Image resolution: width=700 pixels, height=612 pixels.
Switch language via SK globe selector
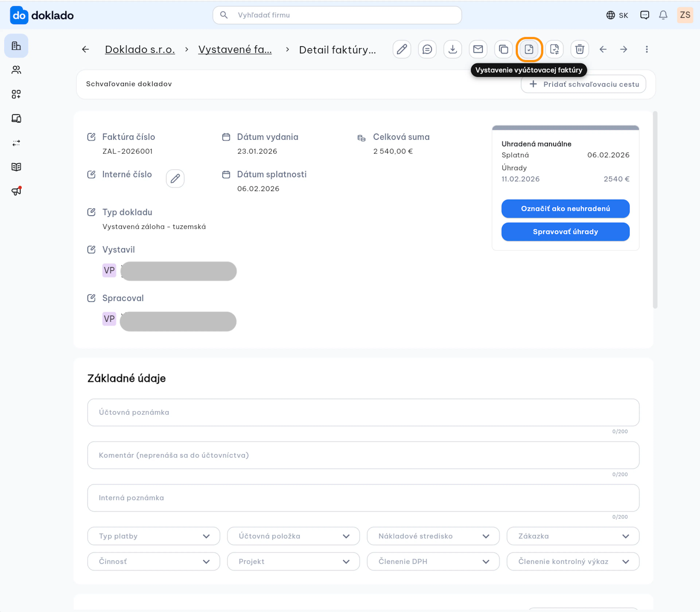(617, 15)
